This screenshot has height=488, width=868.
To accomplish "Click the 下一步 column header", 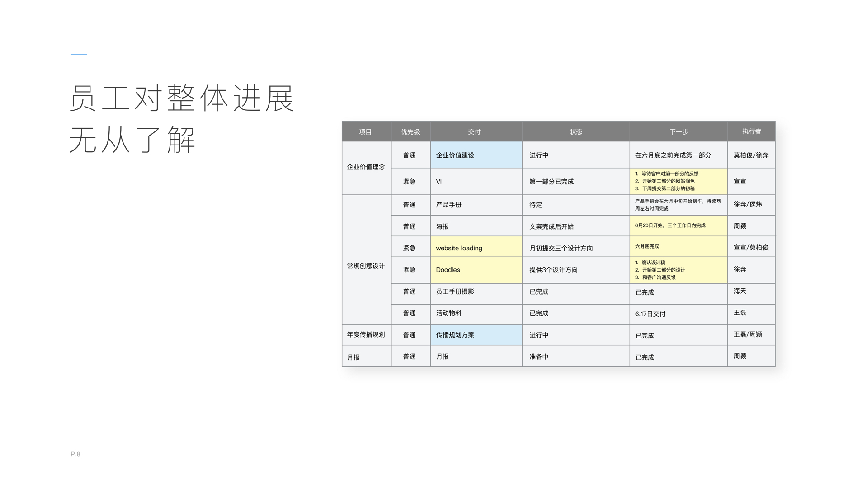I will pyautogui.click(x=678, y=131).
